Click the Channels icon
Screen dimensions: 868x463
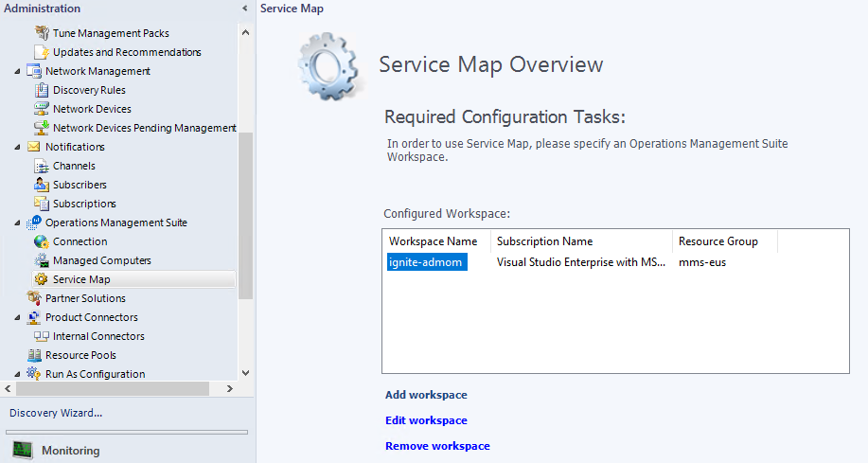point(42,166)
